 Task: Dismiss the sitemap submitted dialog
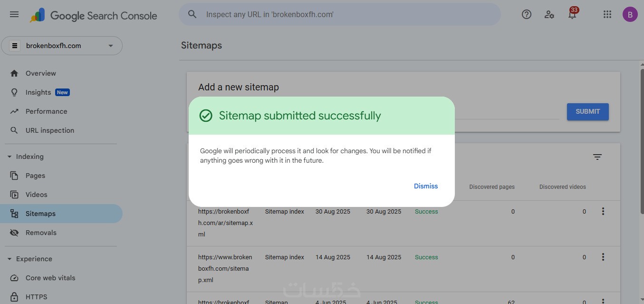point(425,186)
